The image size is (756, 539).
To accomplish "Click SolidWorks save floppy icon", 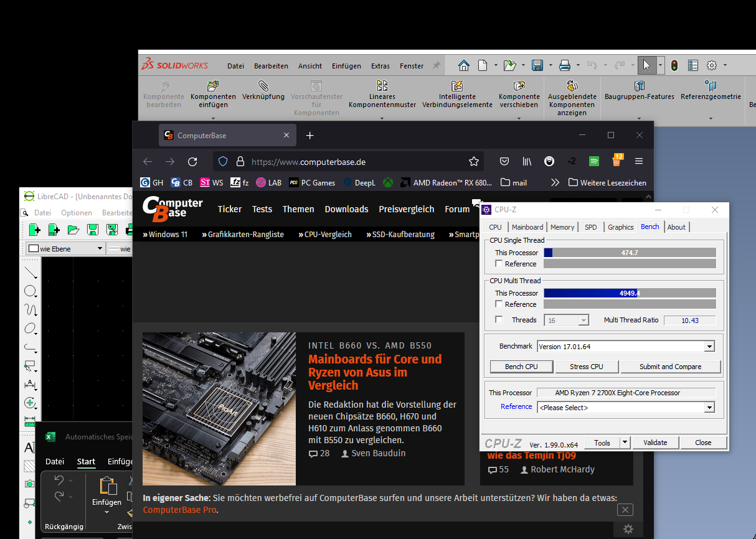I will point(537,65).
